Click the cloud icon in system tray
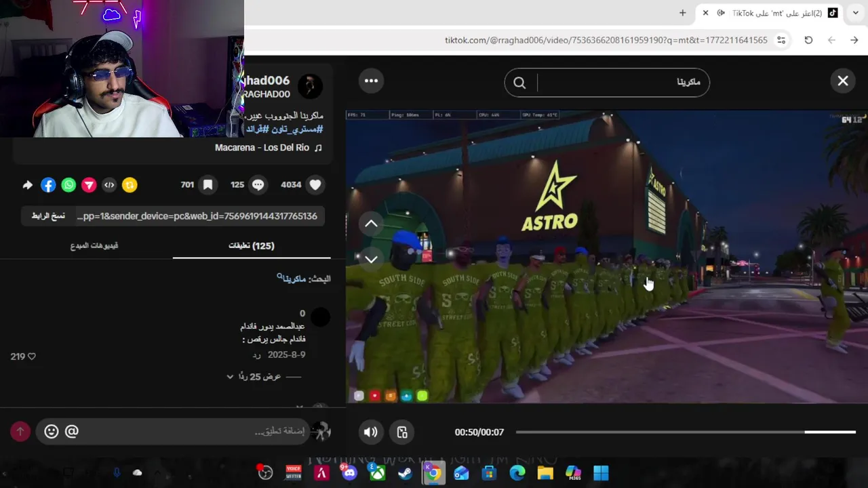868x488 pixels. click(138, 472)
